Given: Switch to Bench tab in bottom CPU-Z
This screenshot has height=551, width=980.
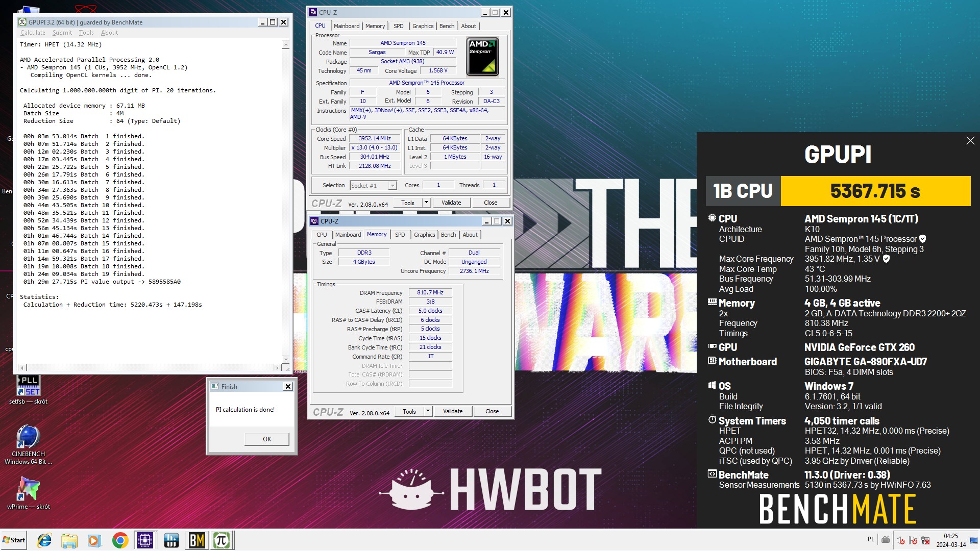Looking at the screenshot, I should pyautogui.click(x=448, y=235).
